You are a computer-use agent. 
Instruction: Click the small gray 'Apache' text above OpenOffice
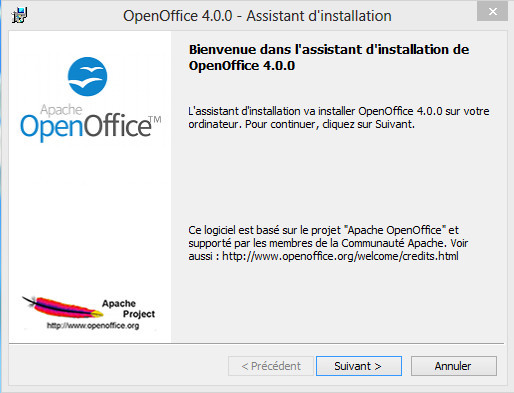point(61,110)
